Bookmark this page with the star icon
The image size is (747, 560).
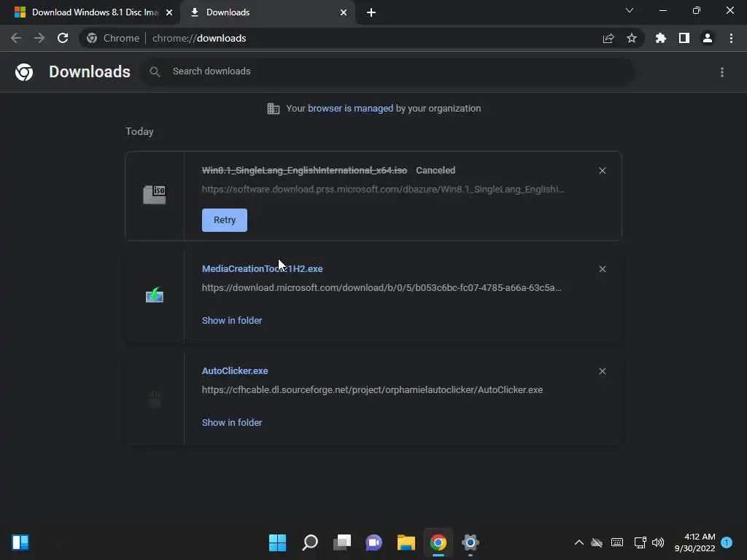pos(632,38)
